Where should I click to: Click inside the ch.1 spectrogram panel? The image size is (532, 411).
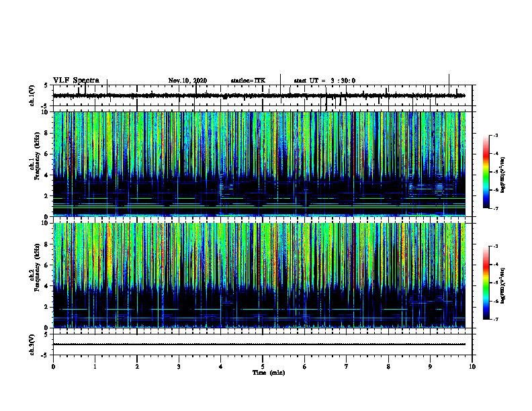(259, 164)
